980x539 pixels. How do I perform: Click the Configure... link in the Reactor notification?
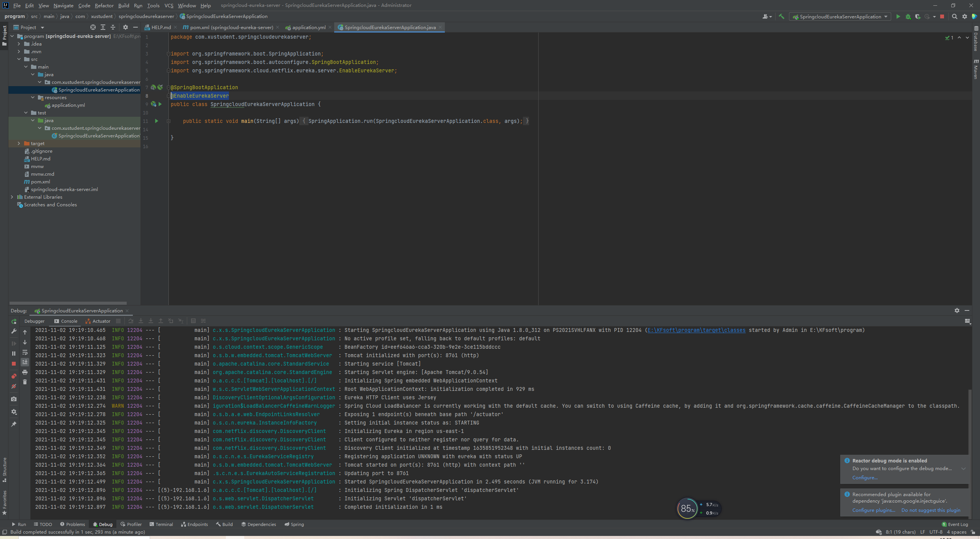865,477
